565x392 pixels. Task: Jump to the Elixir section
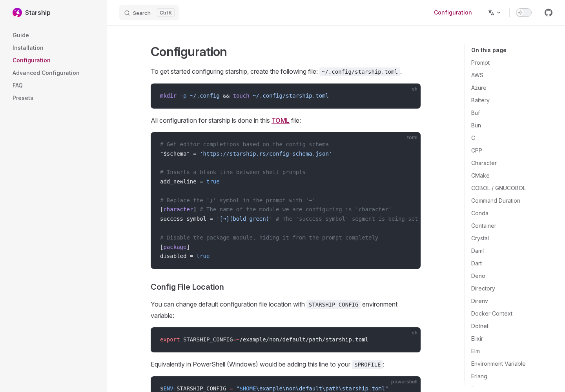coord(477,339)
